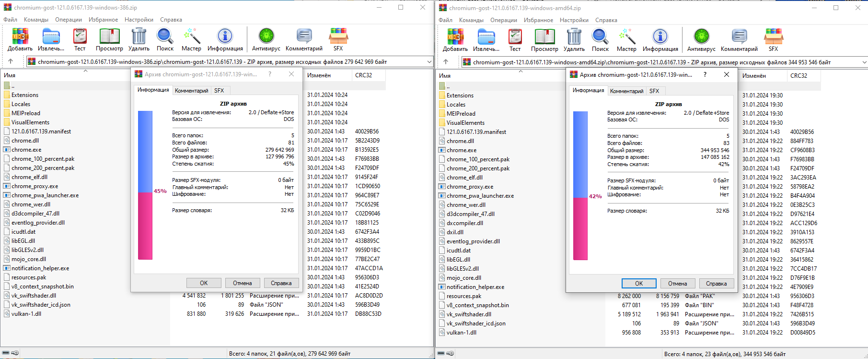Confirm with OK in the 386 archive dialog
The image size is (868, 359).
coord(204,283)
